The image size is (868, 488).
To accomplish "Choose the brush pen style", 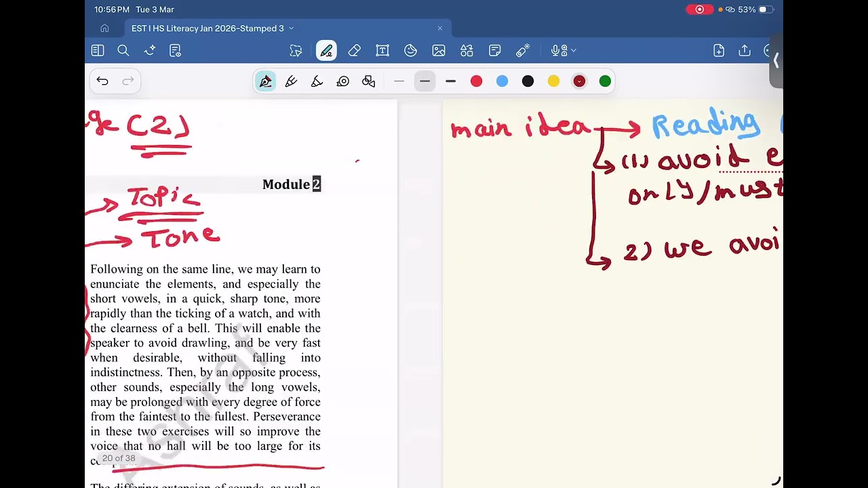I will (x=317, y=81).
